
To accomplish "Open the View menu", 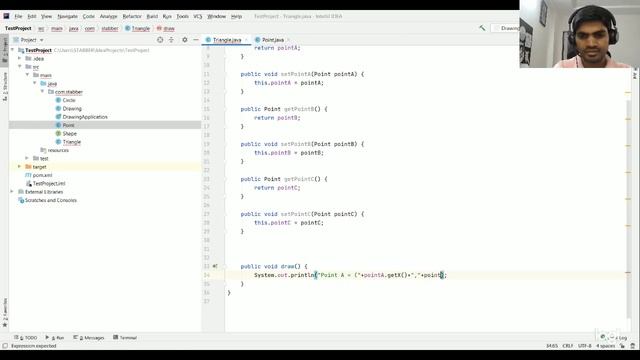I will (47, 16).
